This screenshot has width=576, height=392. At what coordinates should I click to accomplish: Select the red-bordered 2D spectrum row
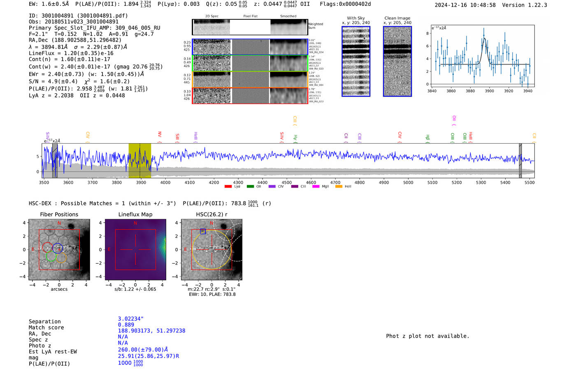(250, 96)
